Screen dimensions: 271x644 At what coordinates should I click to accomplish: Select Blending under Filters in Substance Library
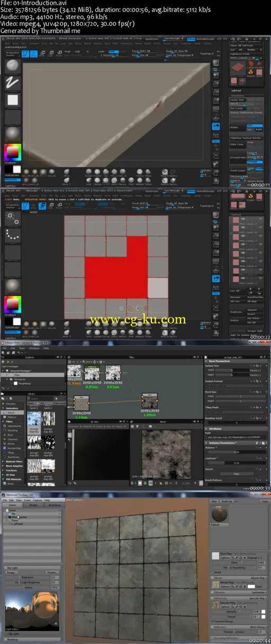point(12,430)
